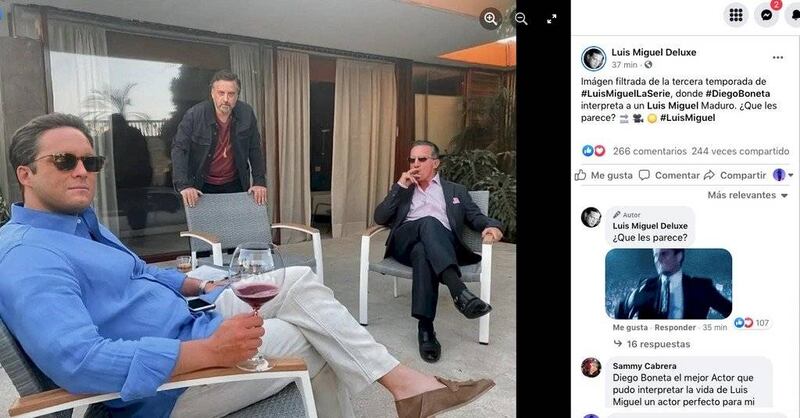Click Luis Miguel Deluxe page avatar

pos(592,58)
